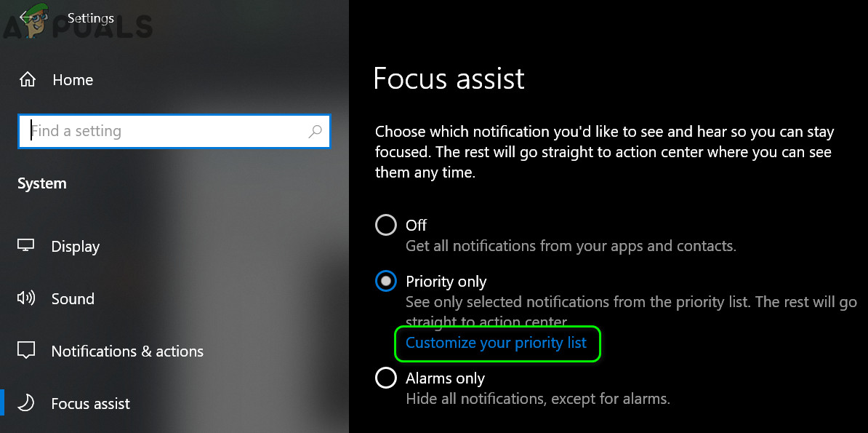Viewport: 868px width, 433px height.
Task: Open the Sound settings label
Action: tap(73, 299)
